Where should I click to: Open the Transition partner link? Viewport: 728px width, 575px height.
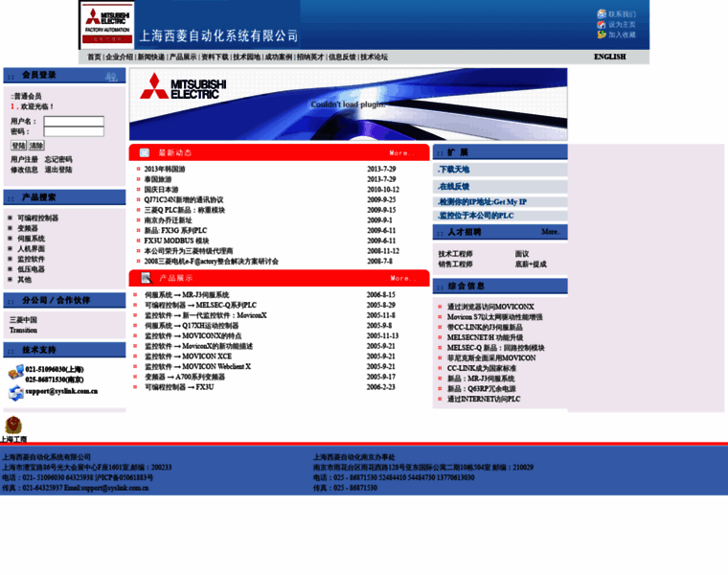click(23, 330)
